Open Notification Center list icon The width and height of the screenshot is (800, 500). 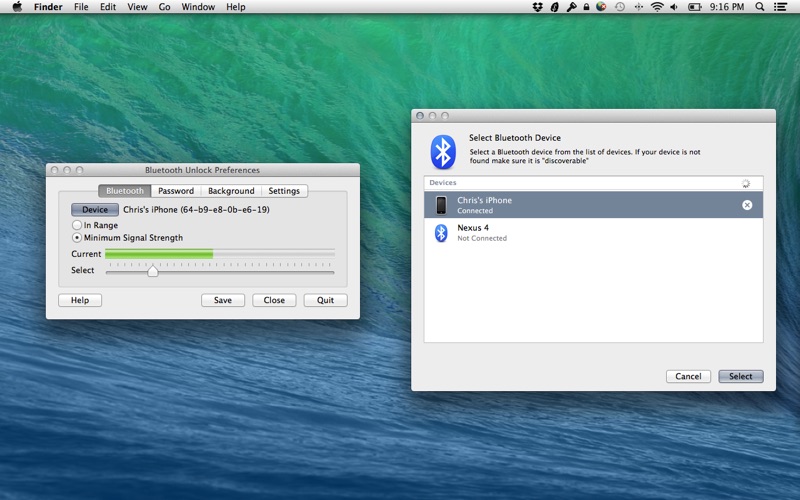click(x=781, y=7)
